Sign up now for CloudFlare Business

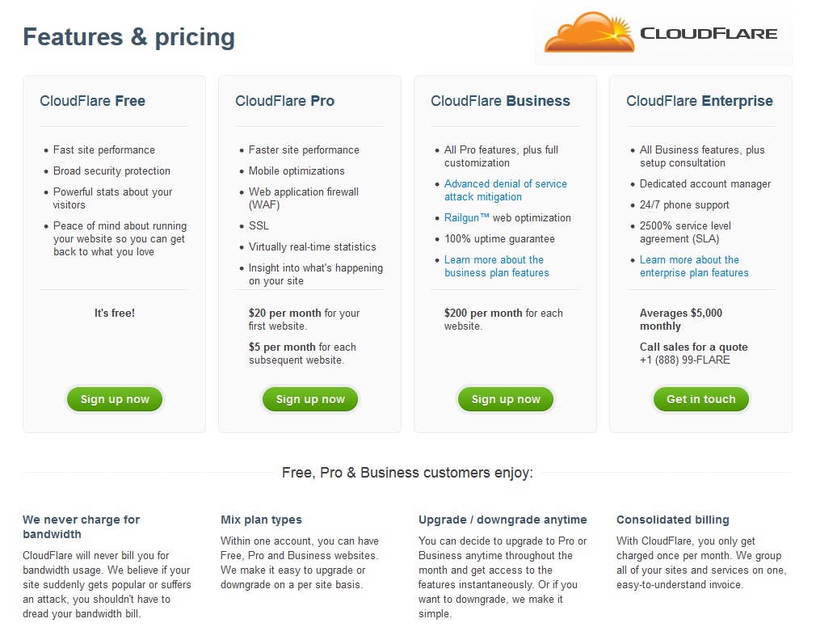point(506,399)
